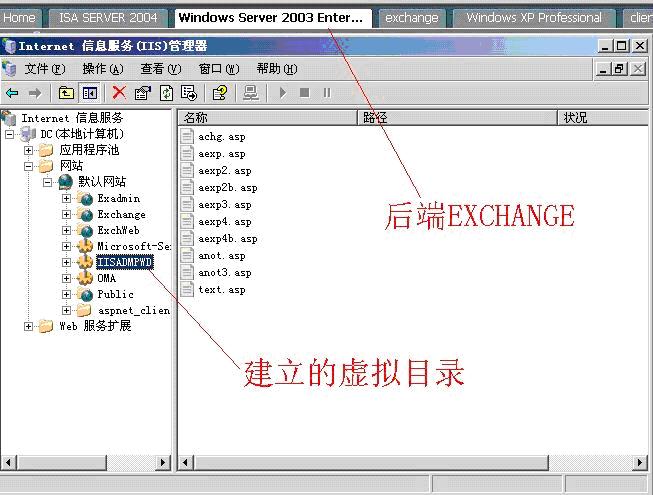Open 帮助(H) menu

277,69
